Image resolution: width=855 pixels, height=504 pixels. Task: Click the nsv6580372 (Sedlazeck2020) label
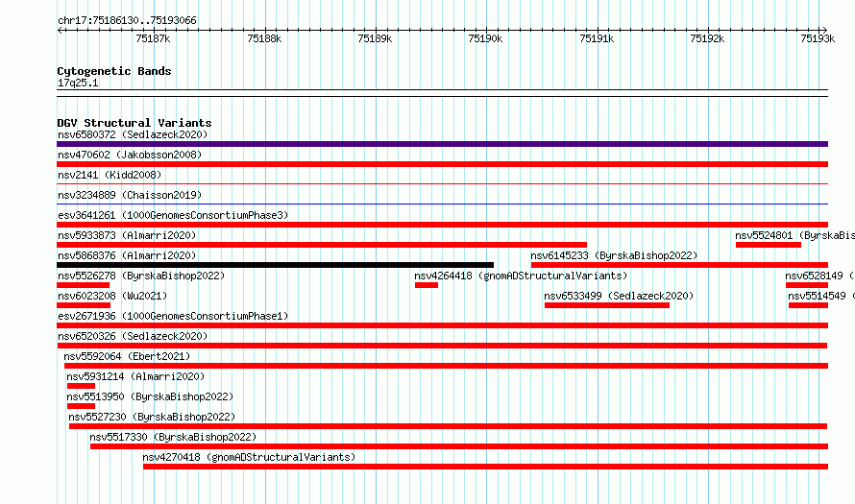coord(133,134)
